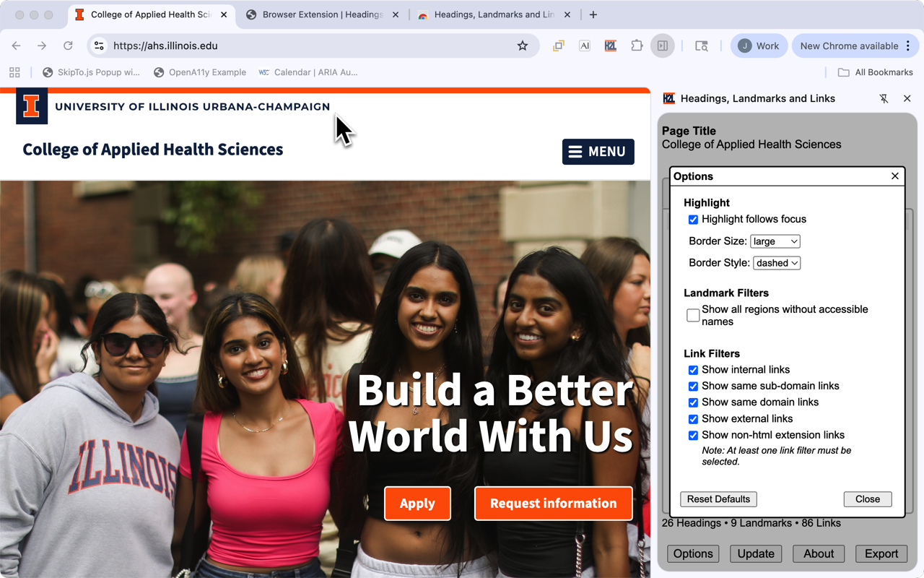
Task: Bookmark this page with the star icon
Action: 523,46
